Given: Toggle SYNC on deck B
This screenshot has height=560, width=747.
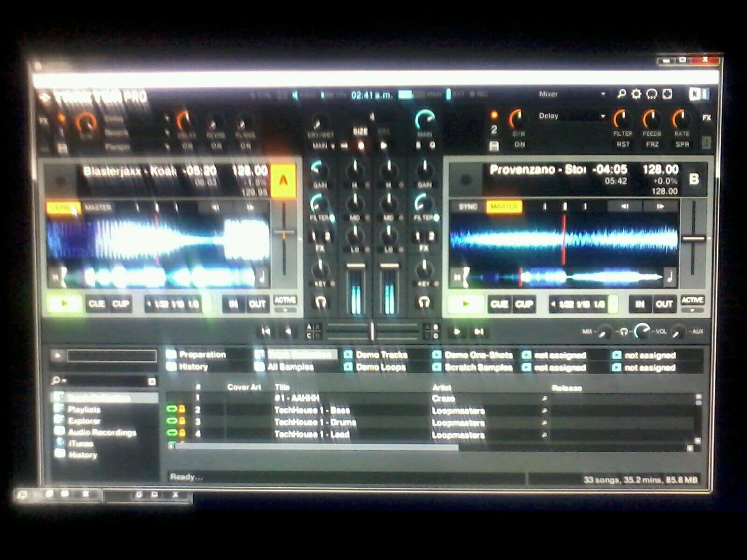Looking at the screenshot, I should coord(468,206).
